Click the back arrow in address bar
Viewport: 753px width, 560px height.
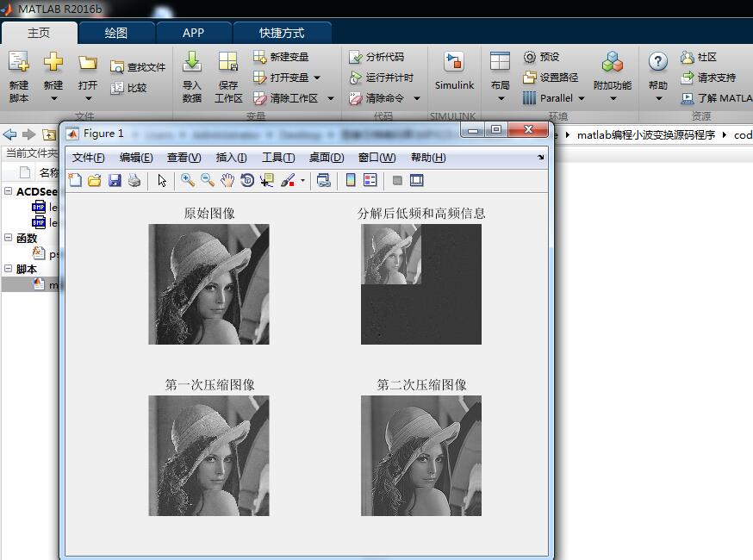tap(9, 134)
